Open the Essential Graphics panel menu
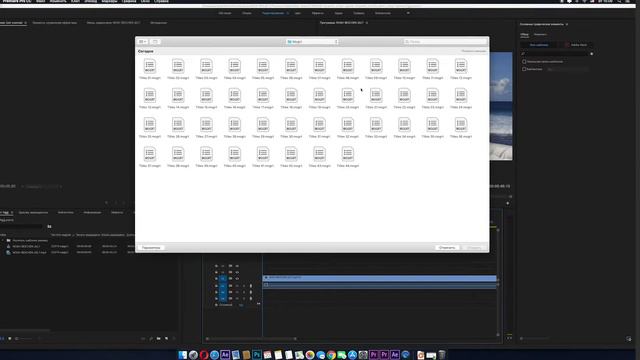The width and height of the screenshot is (640, 360). [567, 24]
